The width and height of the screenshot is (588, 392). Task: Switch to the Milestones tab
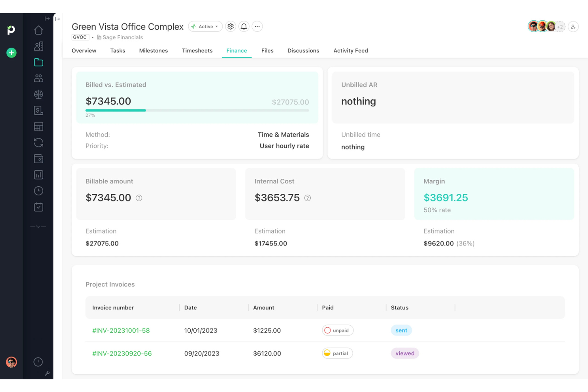[153, 50]
